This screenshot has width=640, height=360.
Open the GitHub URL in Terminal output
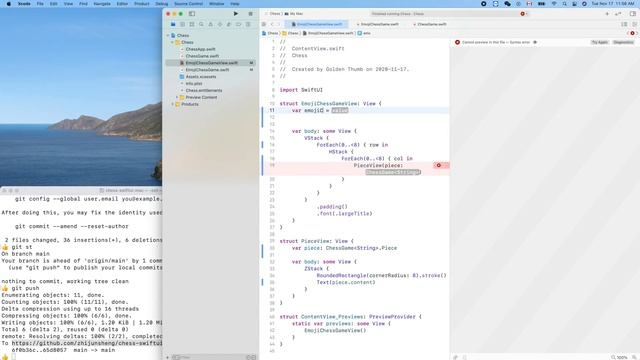pos(87,343)
